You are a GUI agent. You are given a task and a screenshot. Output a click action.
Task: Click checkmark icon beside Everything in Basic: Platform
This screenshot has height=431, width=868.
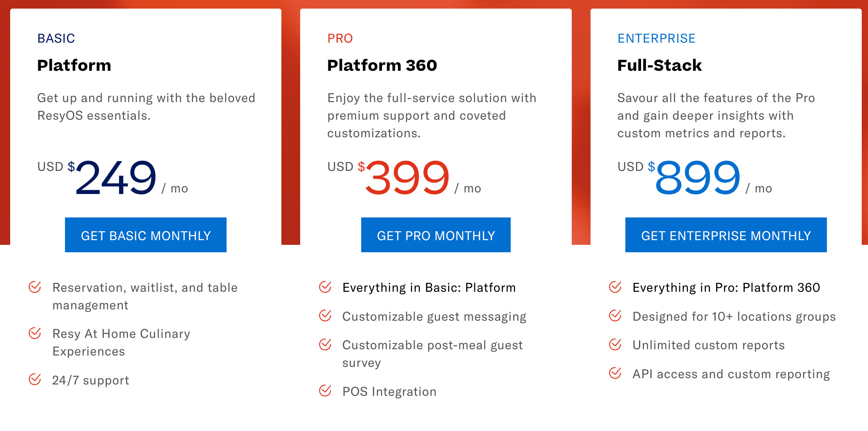(x=325, y=287)
